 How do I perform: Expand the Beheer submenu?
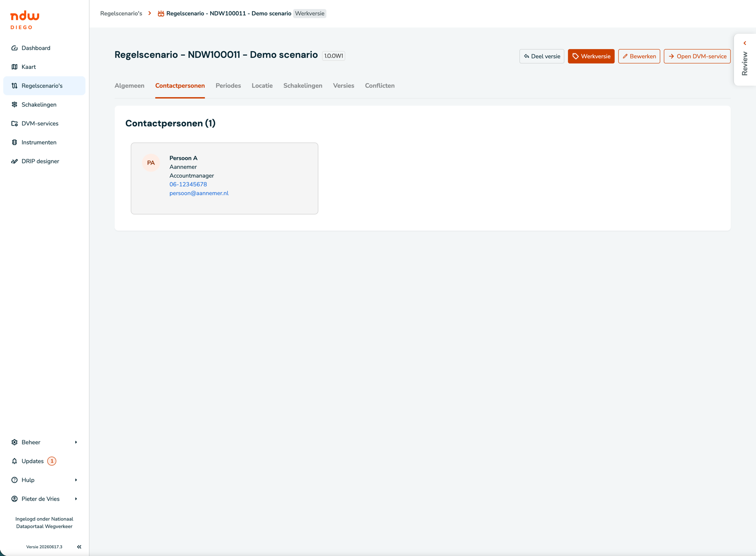[44, 442]
